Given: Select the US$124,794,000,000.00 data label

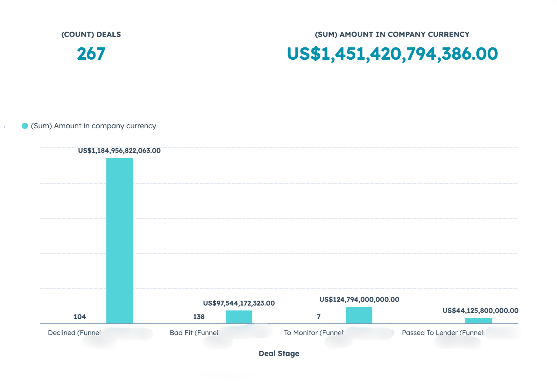Looking at the screenshot, I should (x=359, y=299).
